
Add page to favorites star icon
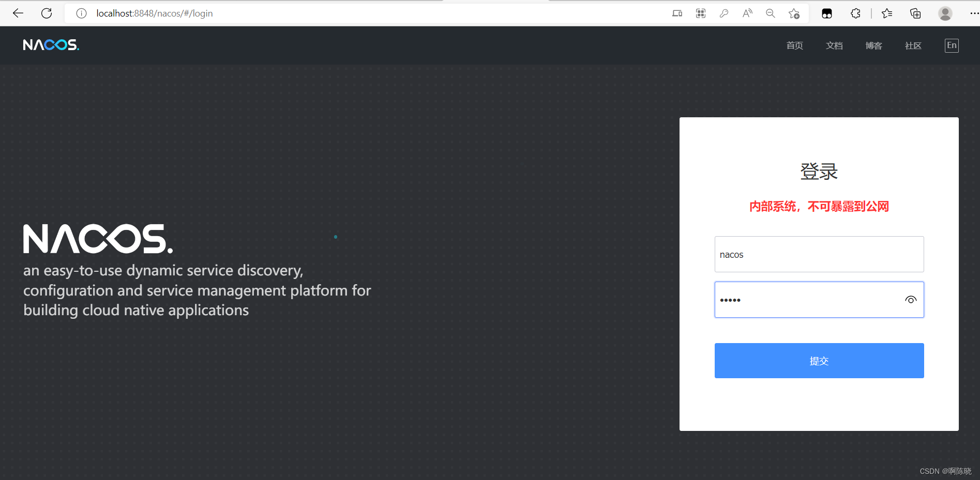click(794, 13)
